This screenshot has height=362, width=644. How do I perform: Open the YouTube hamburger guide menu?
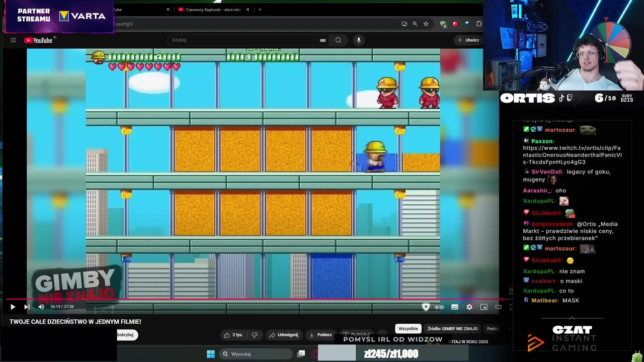13,40
